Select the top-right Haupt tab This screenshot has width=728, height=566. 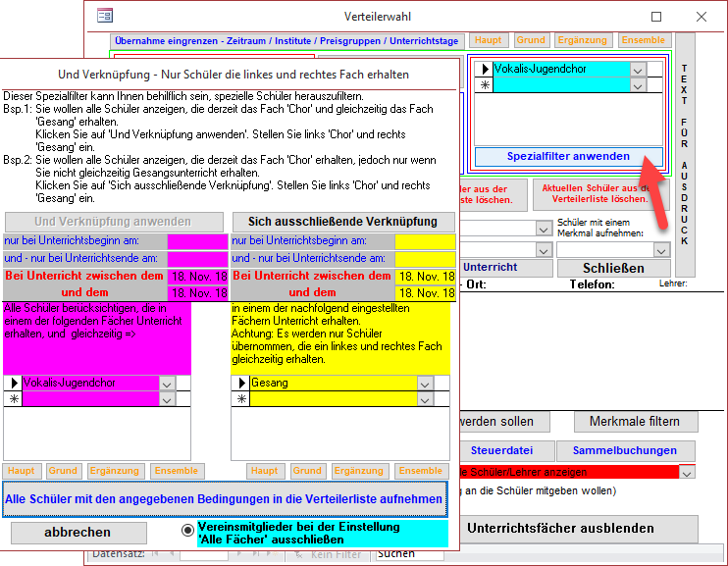(x=488, y=40)
